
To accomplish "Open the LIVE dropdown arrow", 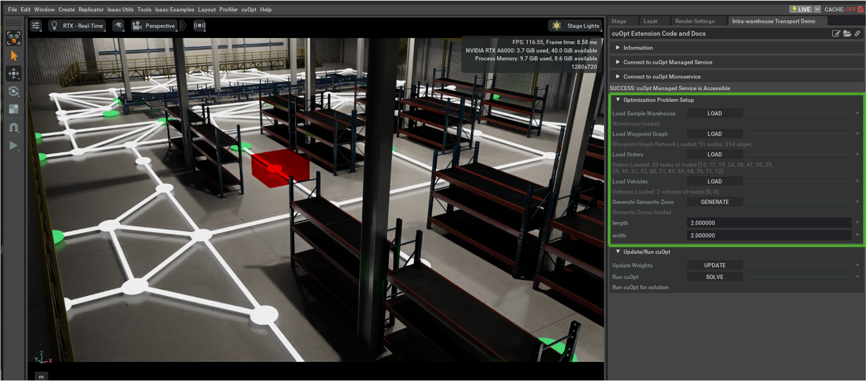I will click(x=817, y=9).
